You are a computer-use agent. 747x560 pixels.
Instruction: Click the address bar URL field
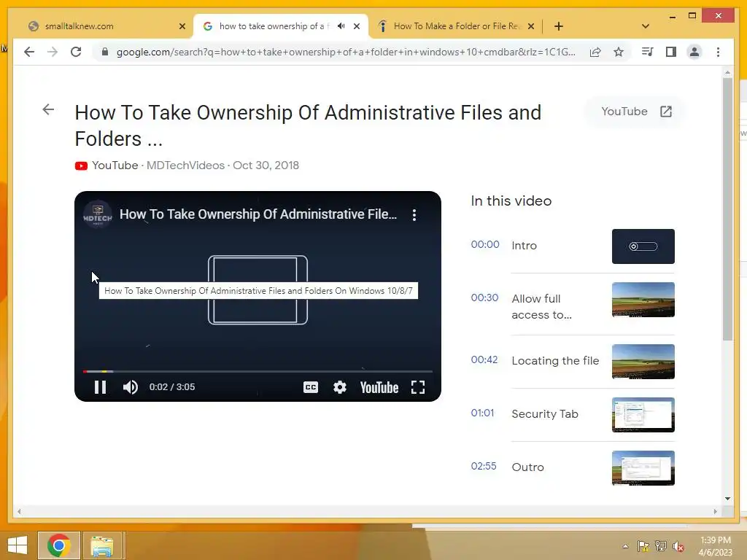pos(345,52)
